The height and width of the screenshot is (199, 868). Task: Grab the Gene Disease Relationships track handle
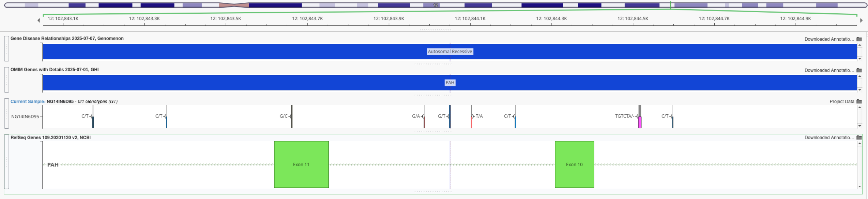[6, 48]
